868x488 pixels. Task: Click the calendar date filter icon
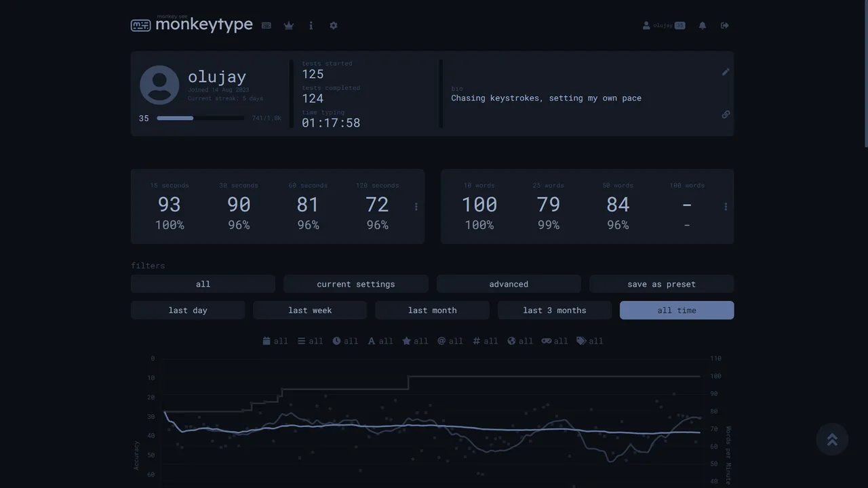[267, 341]
